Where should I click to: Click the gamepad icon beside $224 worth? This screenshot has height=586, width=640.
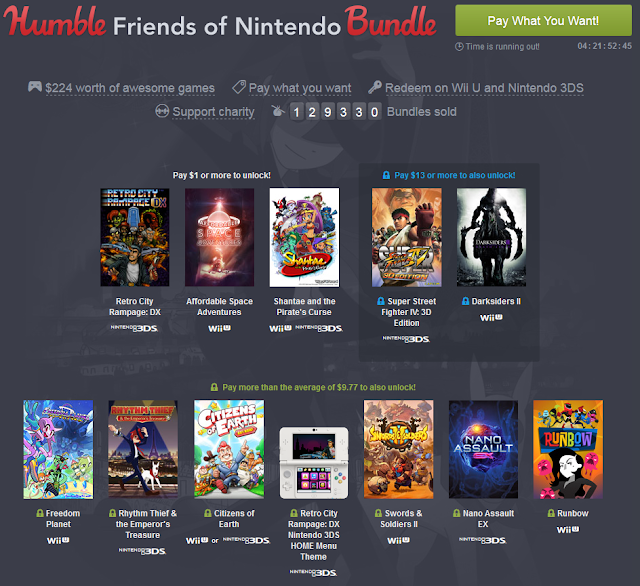pos(35,87)
